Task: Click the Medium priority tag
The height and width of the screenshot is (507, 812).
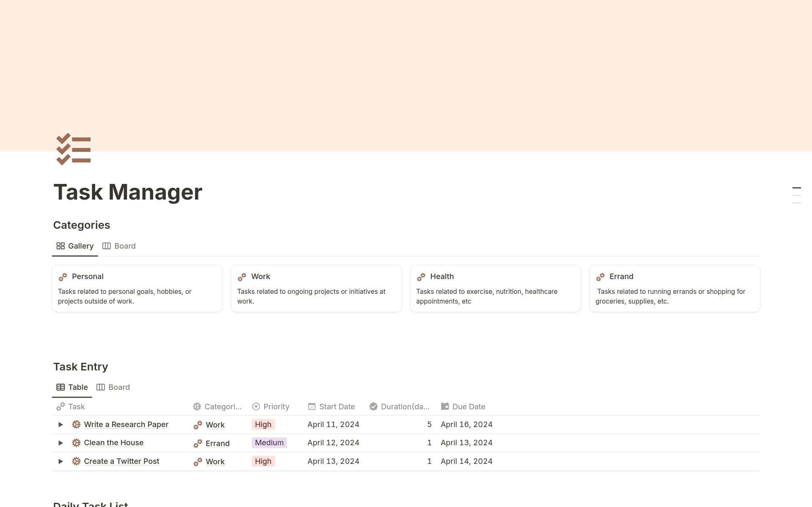Action: tap(269, 442)
